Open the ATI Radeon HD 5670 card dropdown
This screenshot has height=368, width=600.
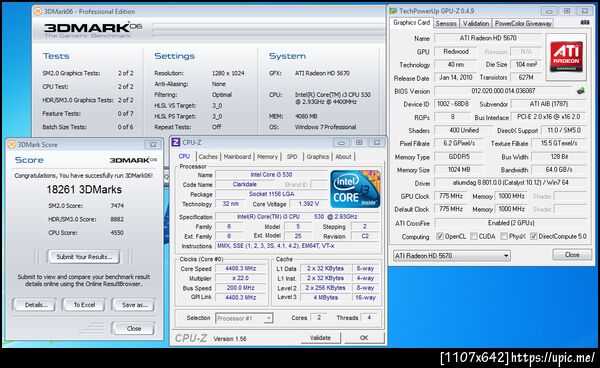click(x=452, y=255)
